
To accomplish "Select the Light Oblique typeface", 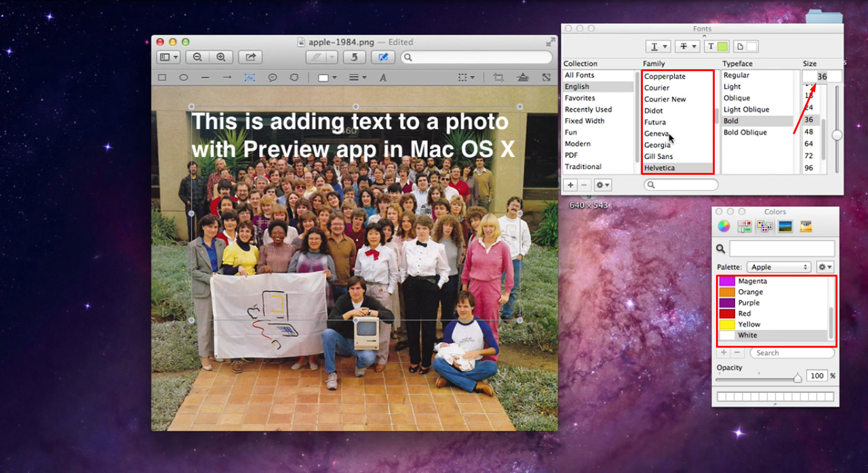I will [746, 109].
